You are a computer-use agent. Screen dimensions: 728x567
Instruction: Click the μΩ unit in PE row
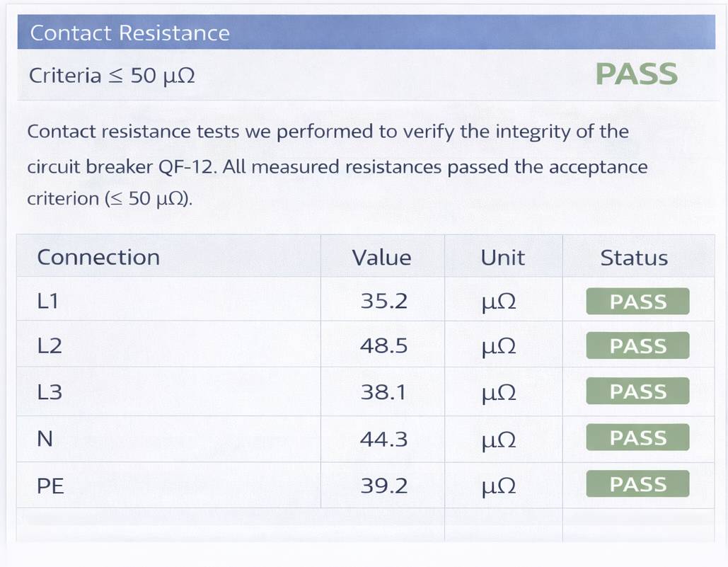[498, 486]
